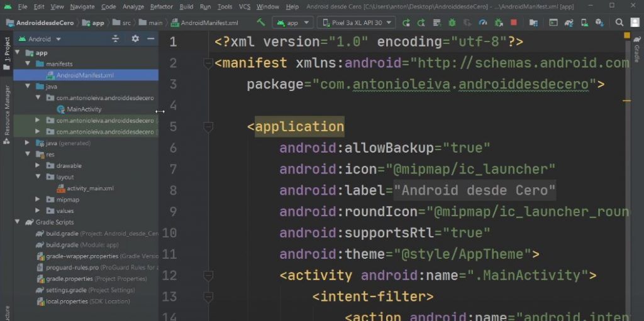Expand the java (generated) folder arrow

pos(28,143)
